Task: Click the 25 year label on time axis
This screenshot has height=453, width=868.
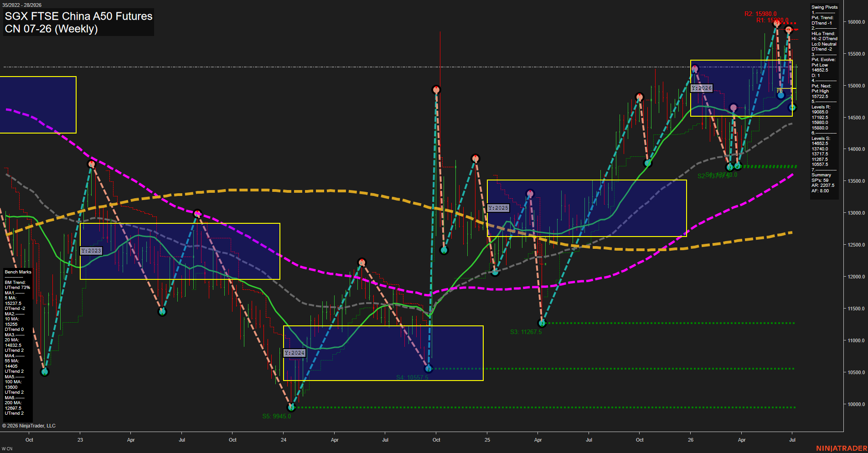Action: click(487, 440)
